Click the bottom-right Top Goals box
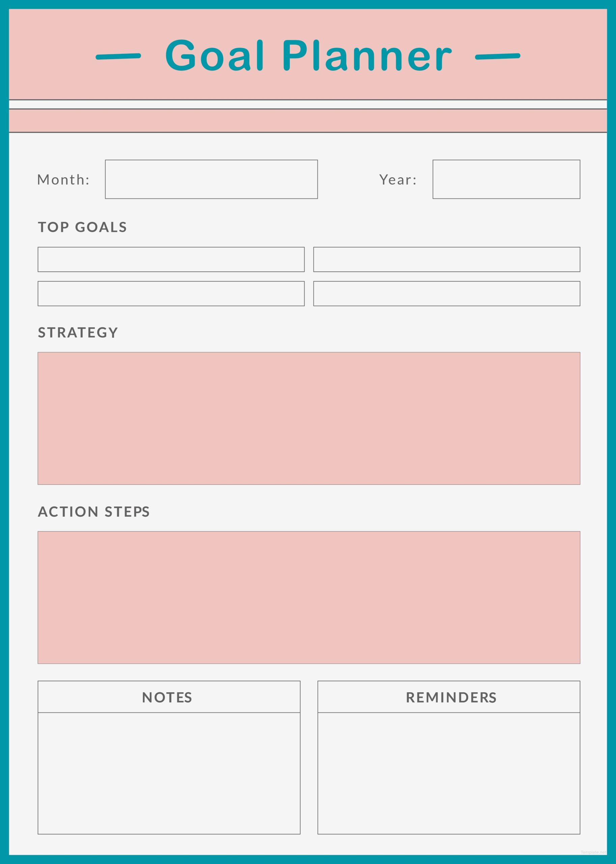This screenshot has width=616, height=864. tap(446, 294)
